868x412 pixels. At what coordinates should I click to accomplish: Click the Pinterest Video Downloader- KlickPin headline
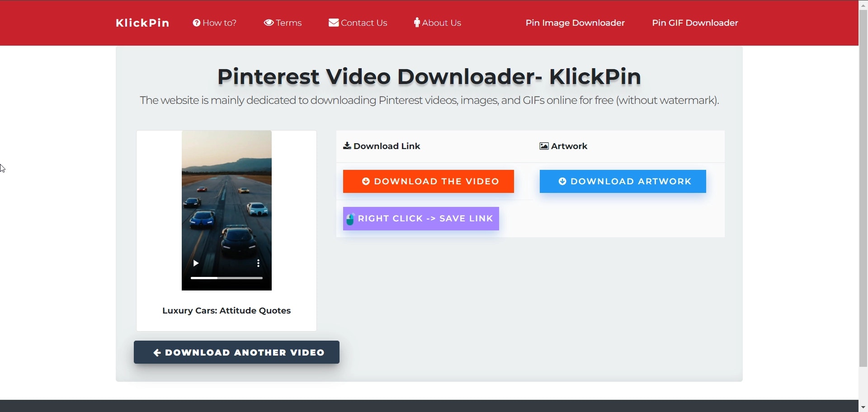coord(429,76)
